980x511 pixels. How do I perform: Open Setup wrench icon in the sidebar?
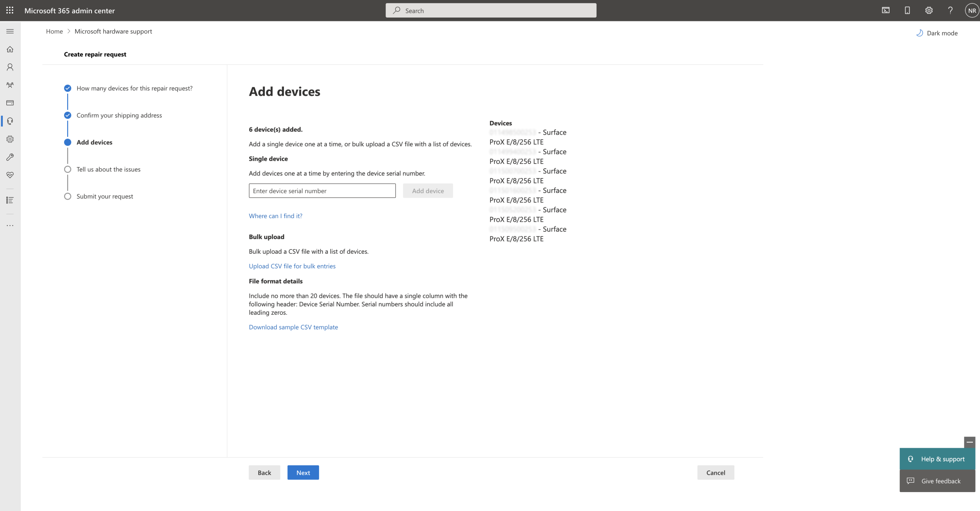[10, 157]
